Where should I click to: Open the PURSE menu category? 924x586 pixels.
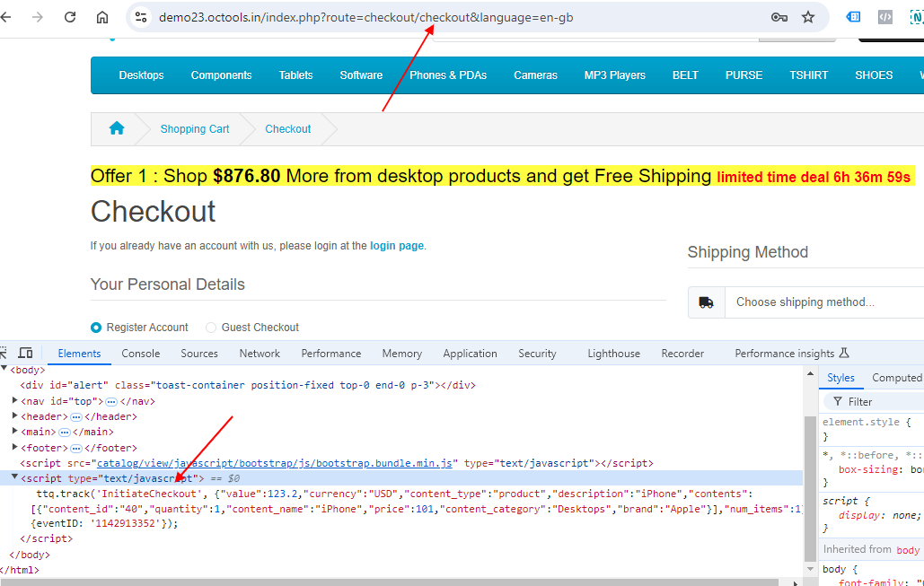(x=744, y=75)
